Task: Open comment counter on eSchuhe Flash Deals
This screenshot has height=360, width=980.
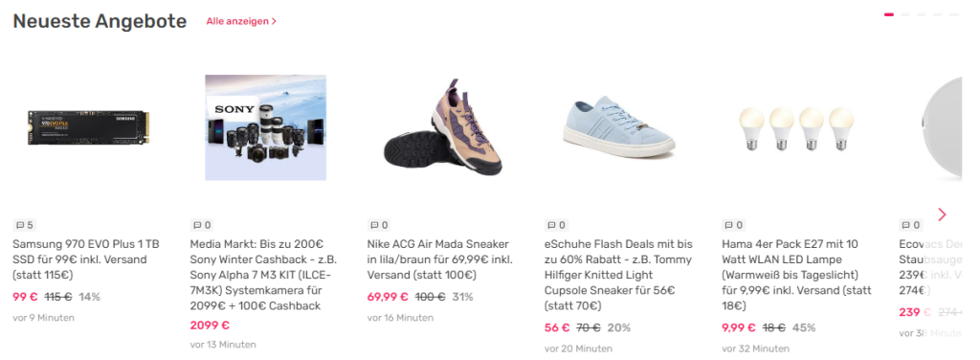Action: (x=556, y=225)
